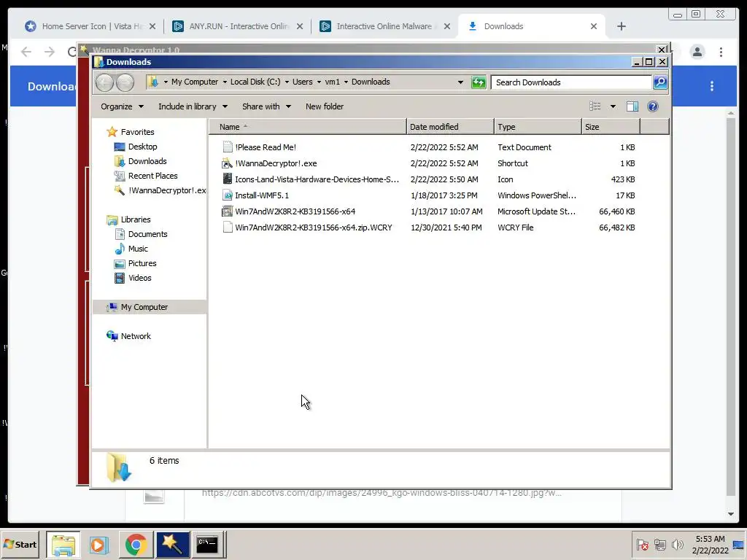The image size is (747, 560).
Task: Select Libraries in the navigation pane
Action: coord(135,219)
